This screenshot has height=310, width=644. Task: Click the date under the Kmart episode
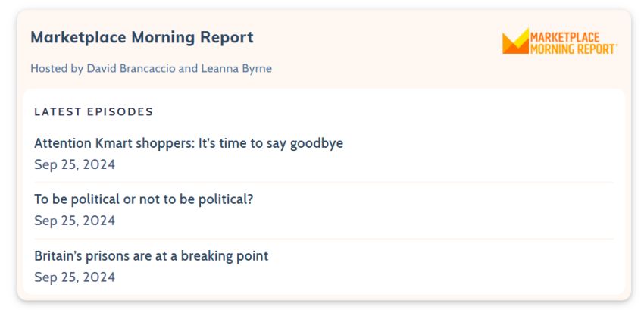pos(75,164)
